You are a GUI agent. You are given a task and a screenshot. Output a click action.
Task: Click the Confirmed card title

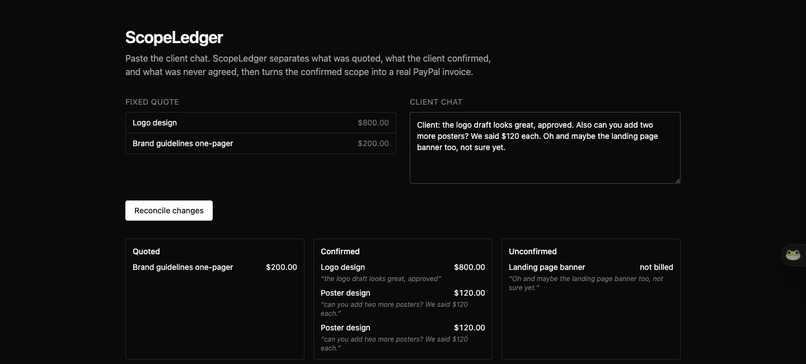[340, 251]
